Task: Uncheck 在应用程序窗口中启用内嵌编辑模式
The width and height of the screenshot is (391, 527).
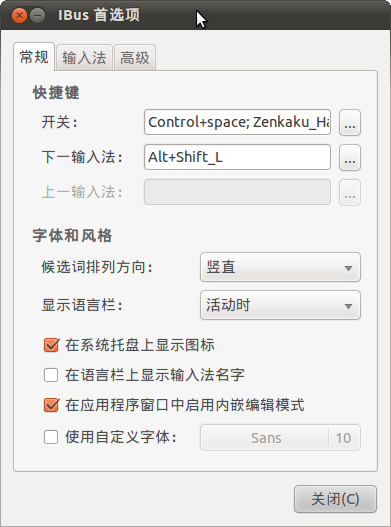Action: (x=51, y=405)
